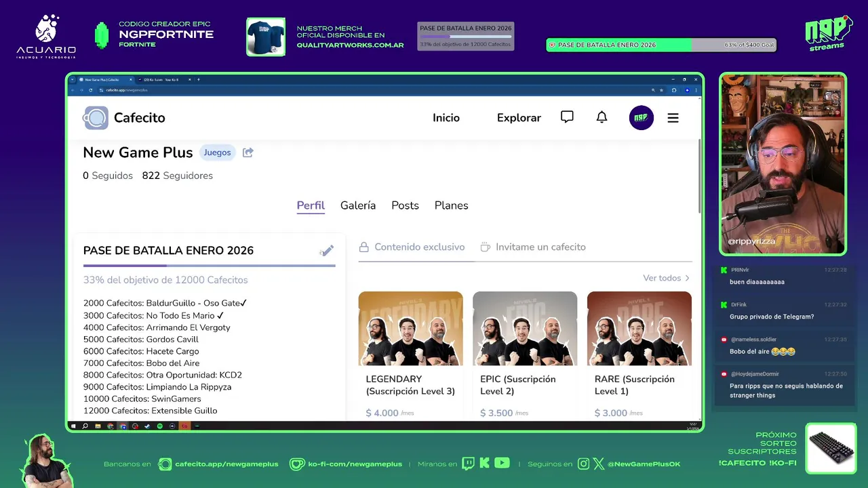Switch to the New Game Plus browser tab
This screenshot has height=488, width=868.
(x=105, y=79)
